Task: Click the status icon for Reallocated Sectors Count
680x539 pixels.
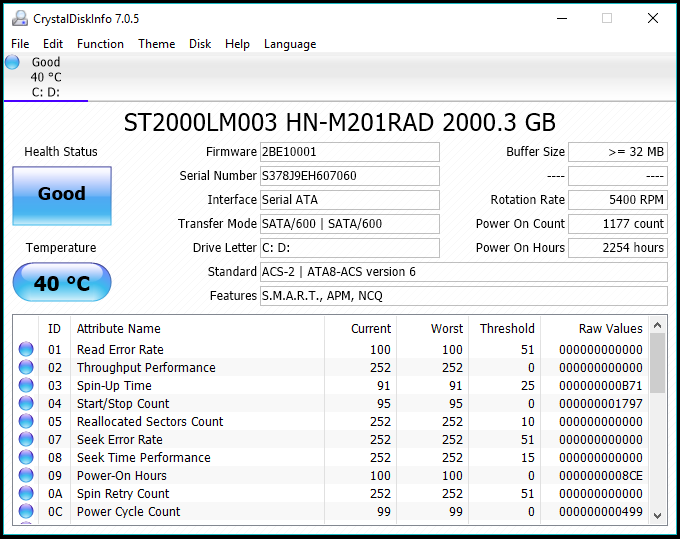Action: coord(26,422)
